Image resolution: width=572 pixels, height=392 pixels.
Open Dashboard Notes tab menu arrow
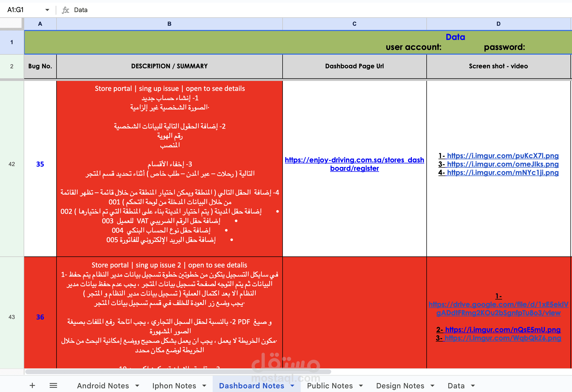pyautogui.click(x=292, y=386)
